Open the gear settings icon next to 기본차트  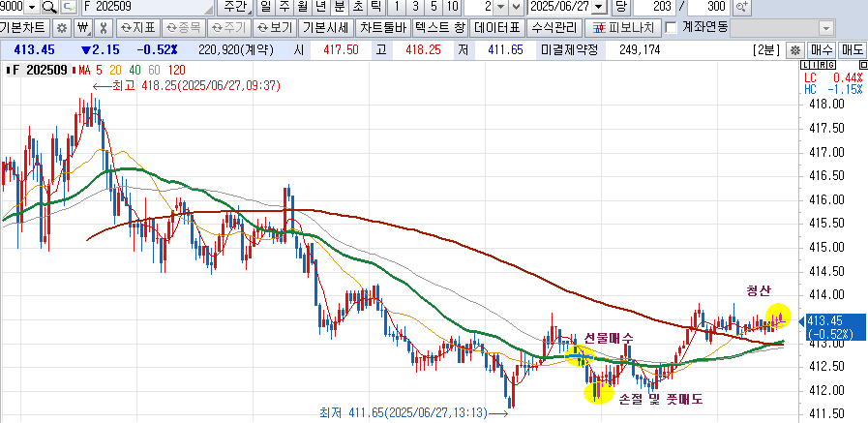coord(63,28)
